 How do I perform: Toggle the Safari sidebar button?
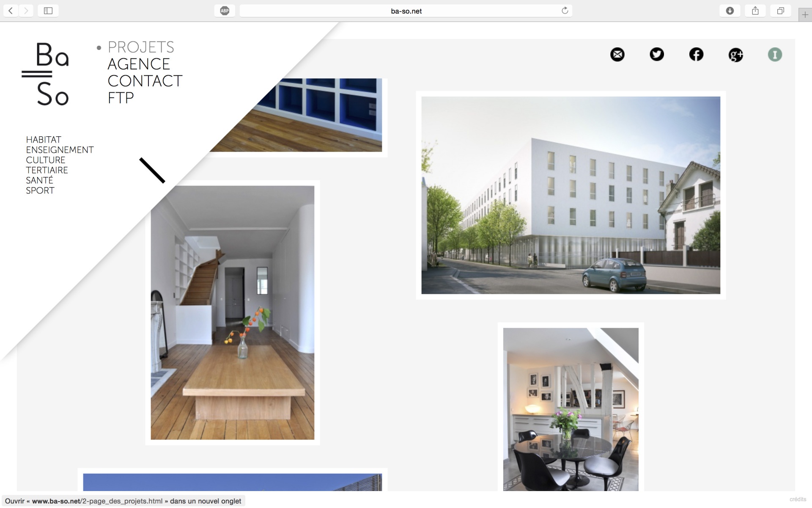[48, 11]
